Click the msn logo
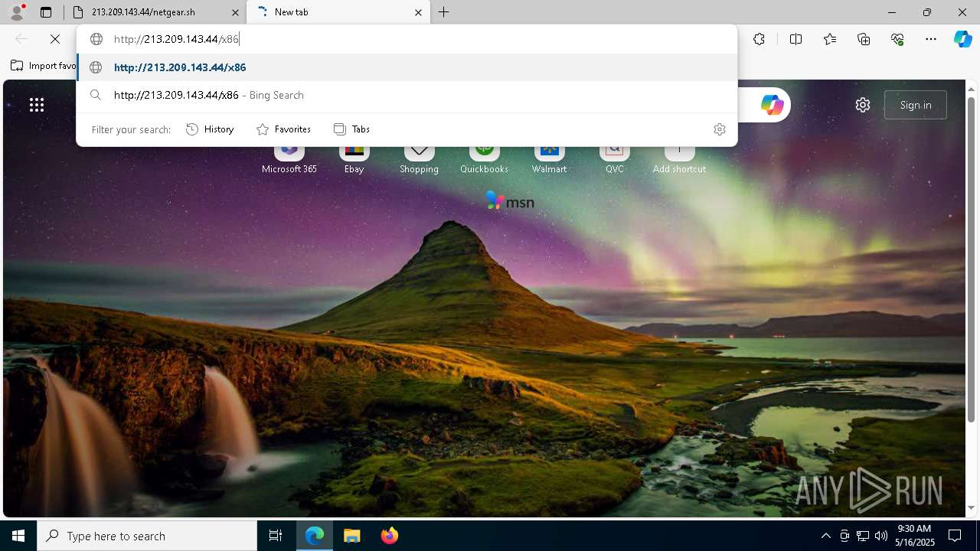Image resolution: width=980 pixels, height=551 pixels. point(510,201)
